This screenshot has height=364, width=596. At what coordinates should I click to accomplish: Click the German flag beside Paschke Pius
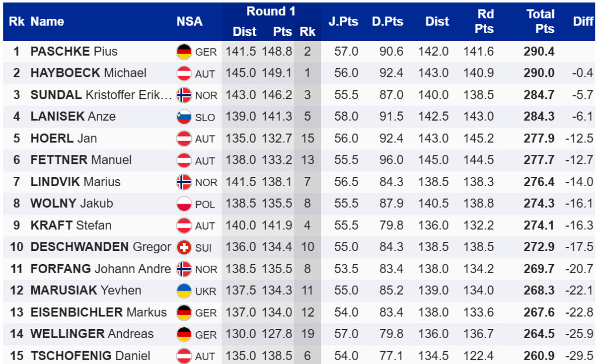click(x=184, y=52)
